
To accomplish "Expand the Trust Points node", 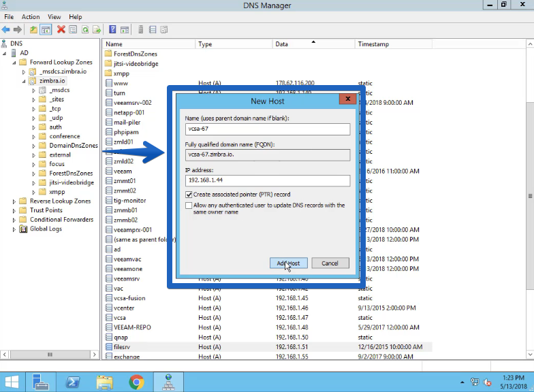I will (14, 211).
